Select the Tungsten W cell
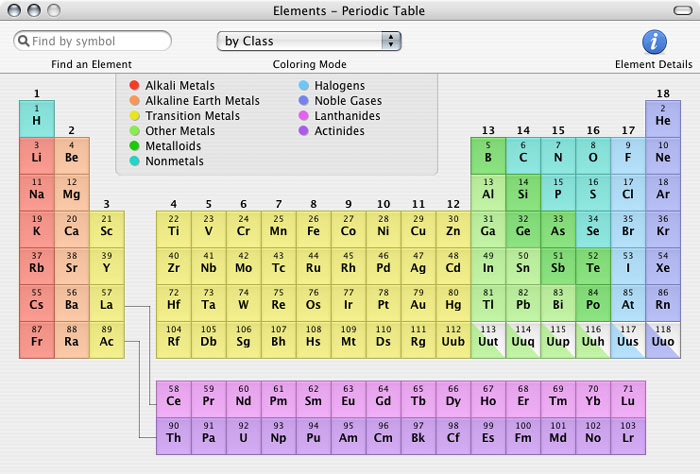Image resolution: width=700 pixels, height=474 pixels. 243,303
